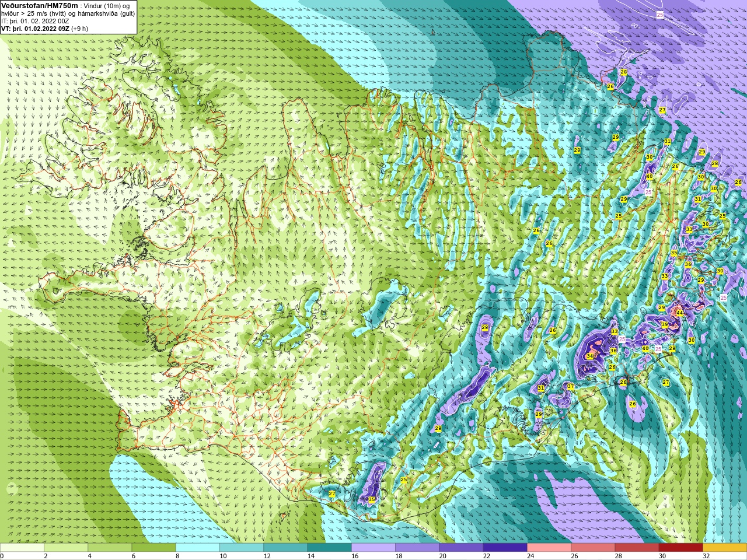This screenshot has width=747, height=560.
Task: Click the 10–12 m/s turquoise legend swatch
Action: (x=242, y=548)
